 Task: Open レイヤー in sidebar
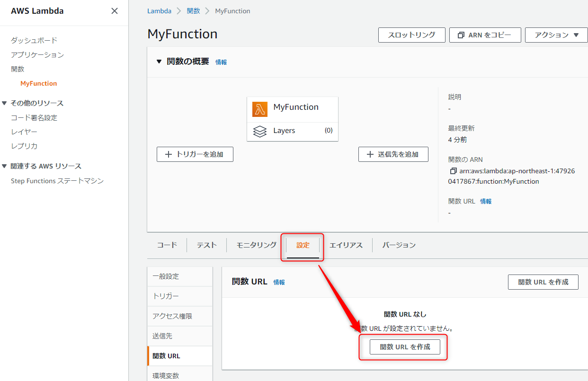(x=24, y=132)
